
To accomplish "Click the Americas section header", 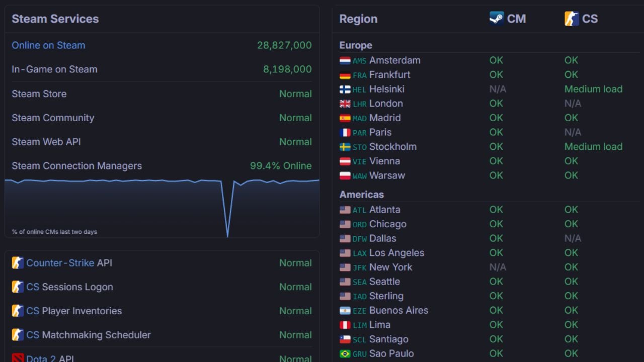I will coord(360,195).
